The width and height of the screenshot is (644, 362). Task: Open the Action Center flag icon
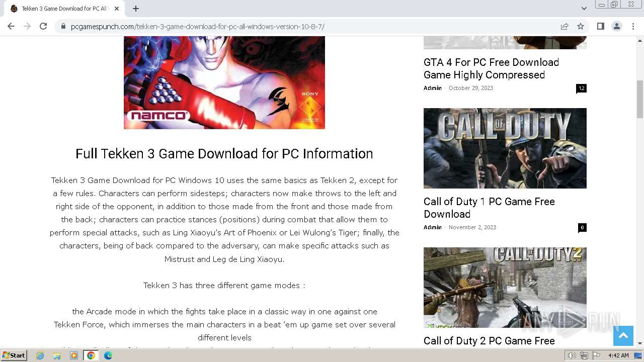click(596, 355)
